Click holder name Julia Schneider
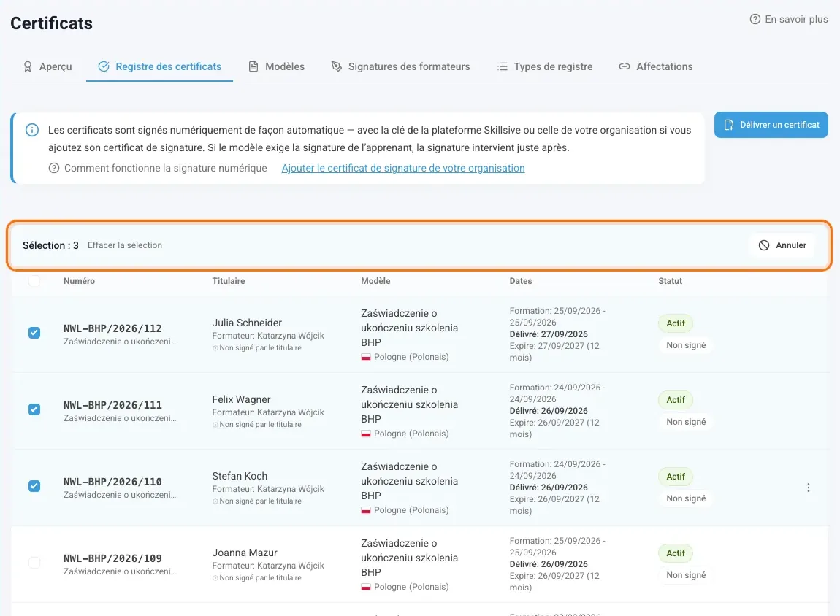This screenshot has width=840, height=616. 247,323
